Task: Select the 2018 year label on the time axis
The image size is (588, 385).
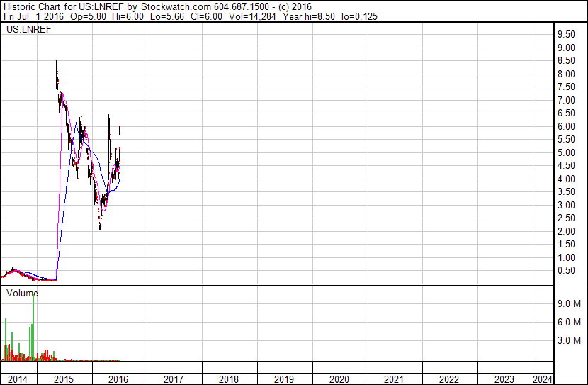Action: point(229,379)
